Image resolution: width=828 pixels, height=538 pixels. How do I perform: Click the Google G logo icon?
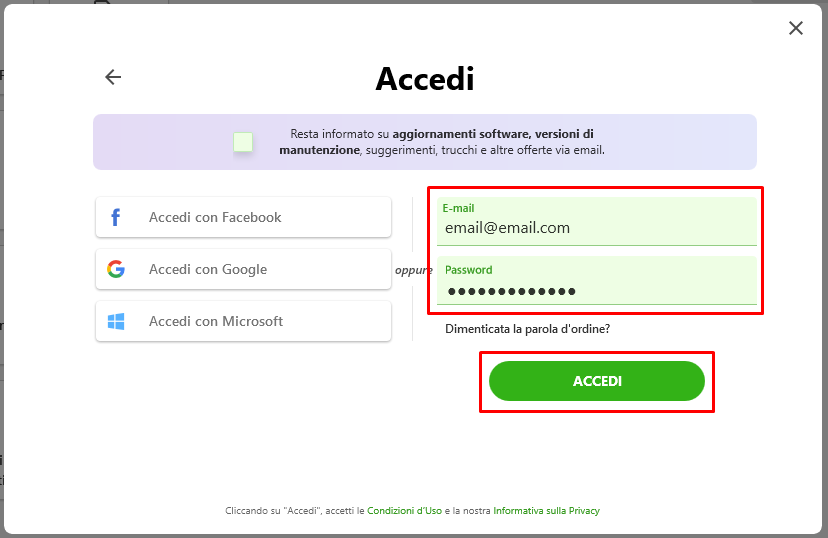coord(116,269)
